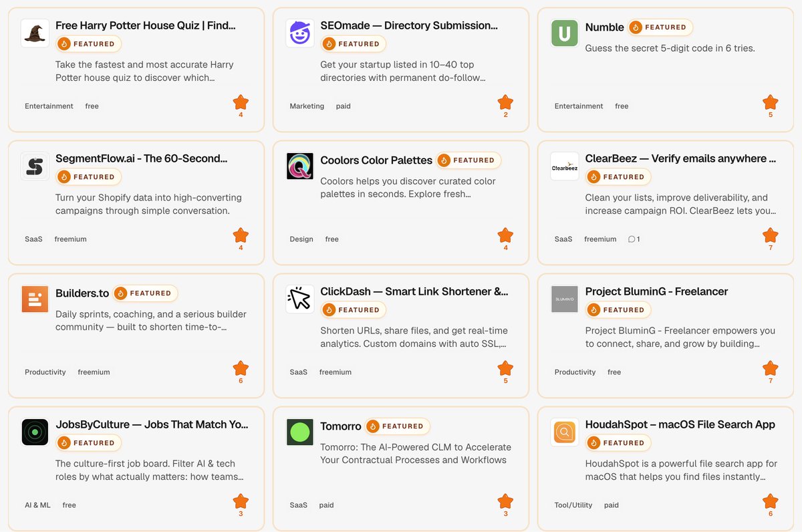
Task: Open the Tomorro green circle logo
Action: click(300, 432)
